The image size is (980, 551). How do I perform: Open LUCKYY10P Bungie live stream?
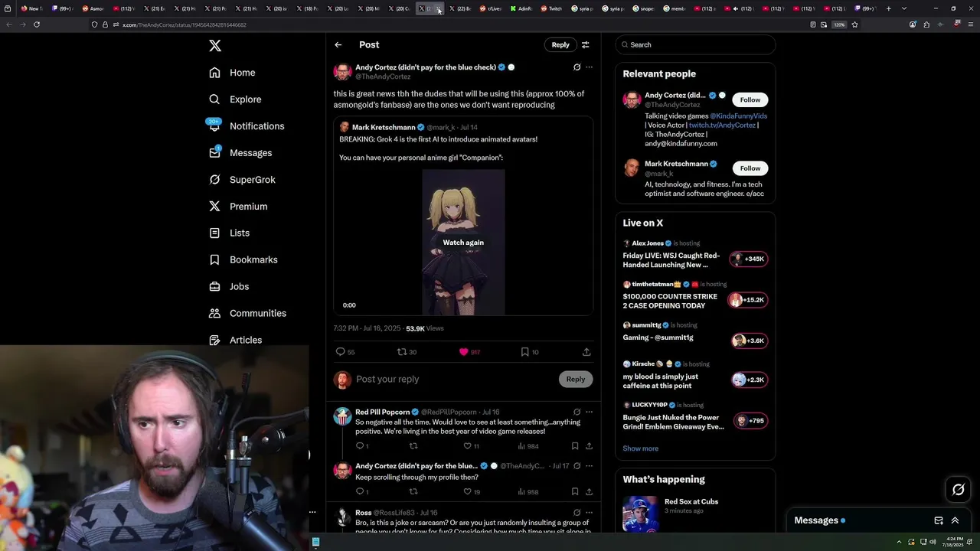click(695, 417)
